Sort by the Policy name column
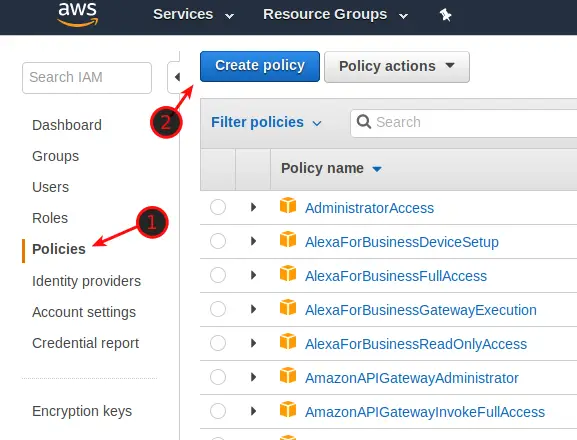This screenshot has width=577, height=440. [x=332, y=168]
